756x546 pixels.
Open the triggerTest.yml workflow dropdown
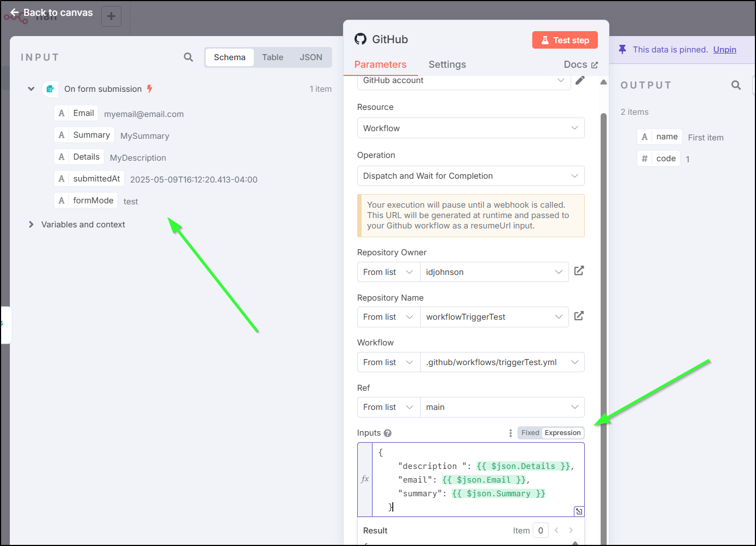coord(502,362)
